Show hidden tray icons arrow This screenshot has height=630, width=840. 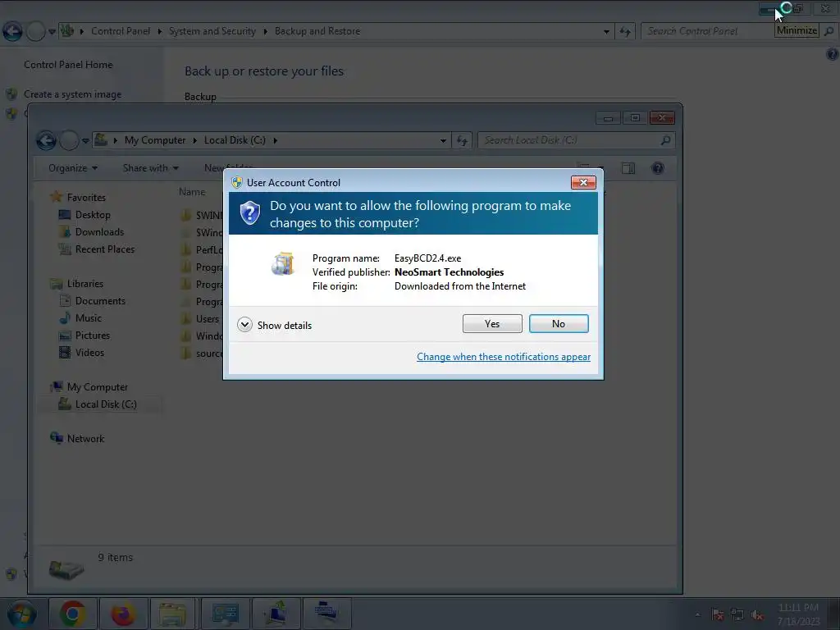click(x=697, y=614)
